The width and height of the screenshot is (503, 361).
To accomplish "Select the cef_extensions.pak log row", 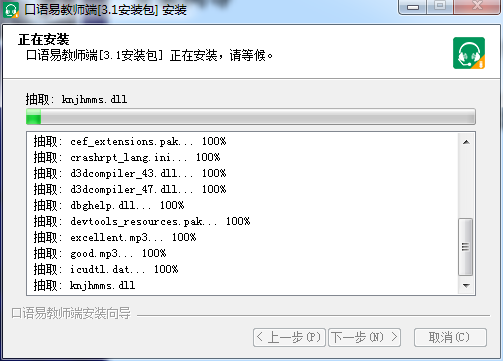I will click(130, 141).
